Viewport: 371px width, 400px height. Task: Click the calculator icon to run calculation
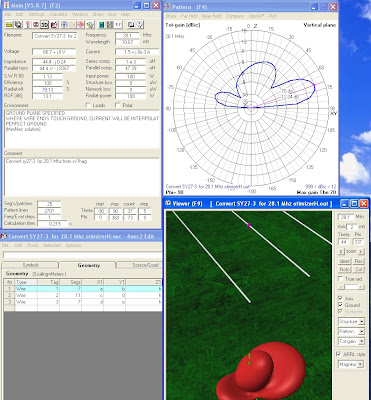(x=54, y=25)
